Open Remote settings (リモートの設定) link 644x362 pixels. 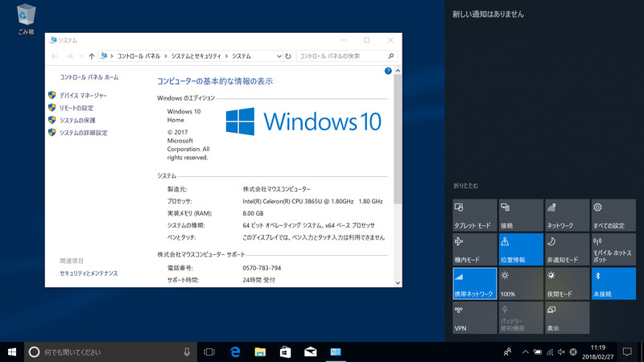point(76,108)
